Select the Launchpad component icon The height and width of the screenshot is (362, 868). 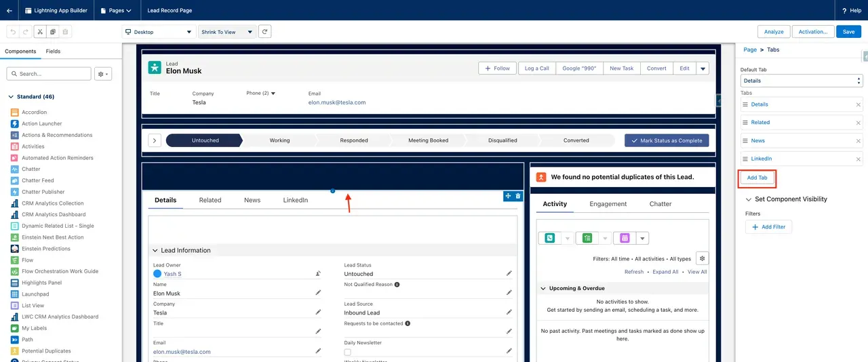[x=15, y=294]
